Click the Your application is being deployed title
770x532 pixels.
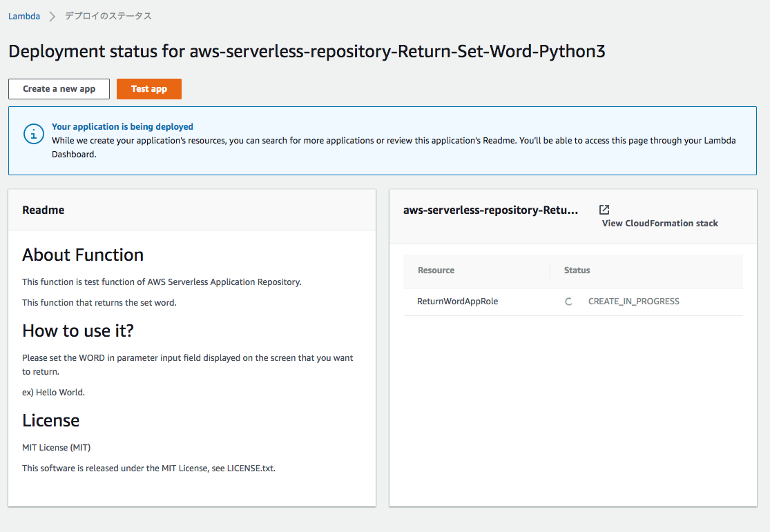tap(122, 126)
